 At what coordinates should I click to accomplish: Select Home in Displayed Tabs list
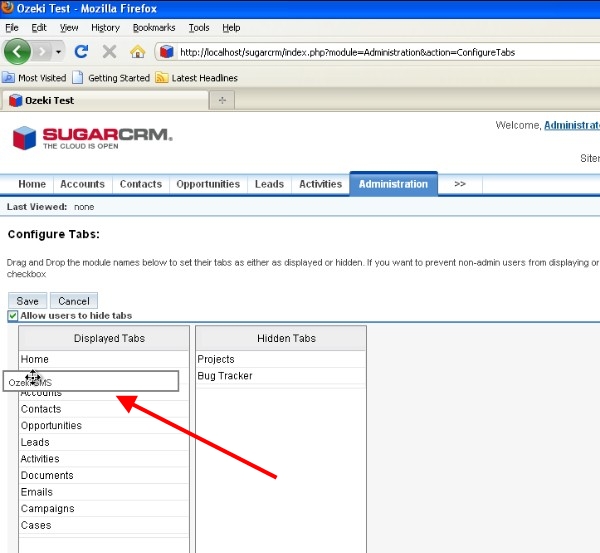click(104, 359)
